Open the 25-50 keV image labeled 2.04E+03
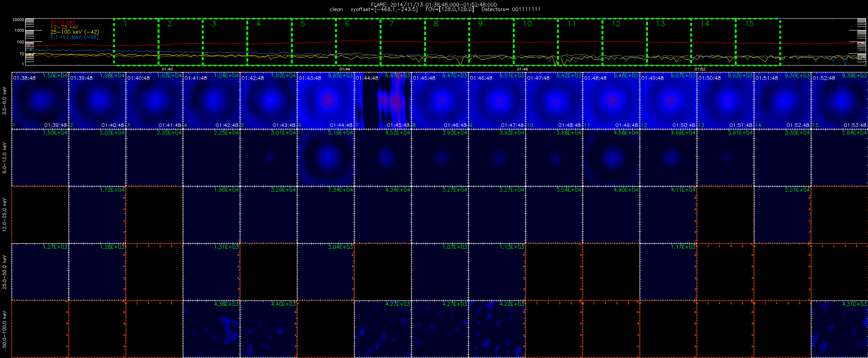This screenshot has height=358, width=868. (x=325, y=272)
